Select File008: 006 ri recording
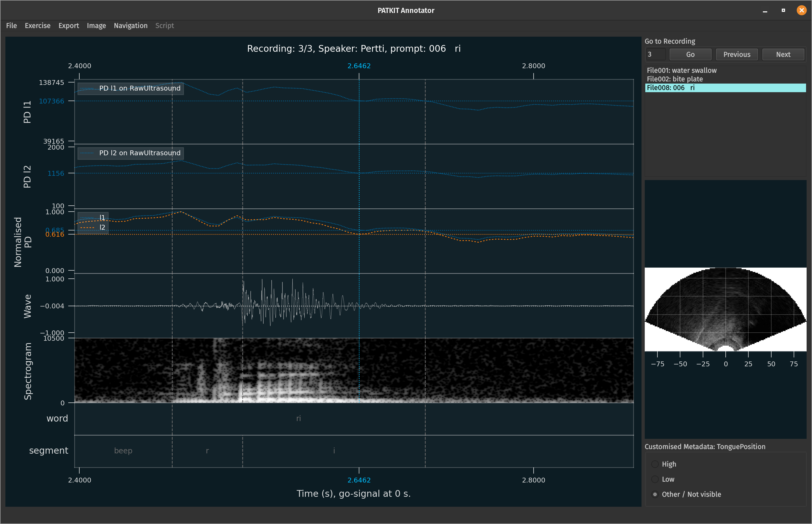The height and width of the screenshot is (524, 812). 671,88
